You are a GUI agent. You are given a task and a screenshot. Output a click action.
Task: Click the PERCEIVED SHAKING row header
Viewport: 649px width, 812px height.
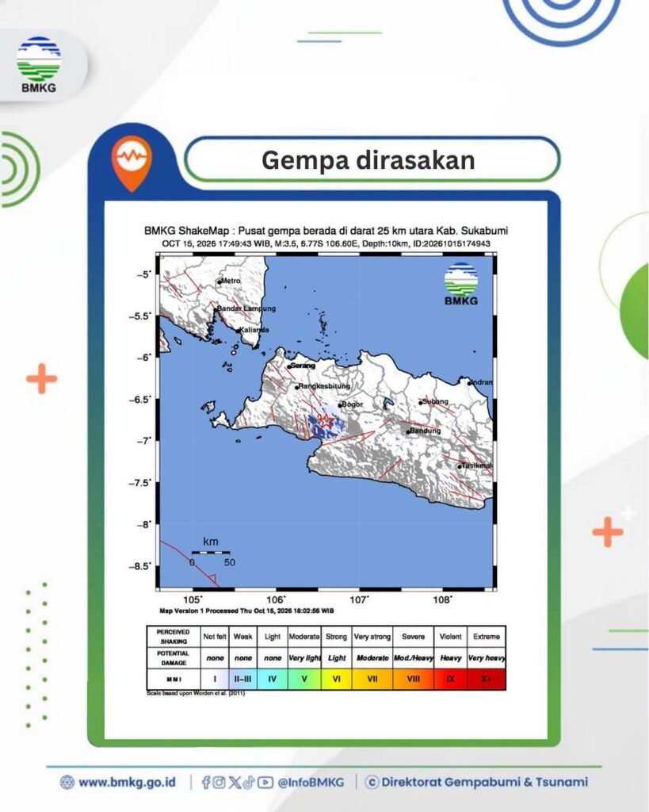[174, 637]
